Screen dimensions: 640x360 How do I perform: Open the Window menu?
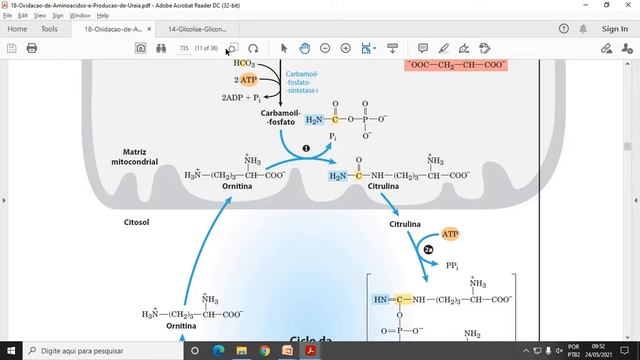80,16
